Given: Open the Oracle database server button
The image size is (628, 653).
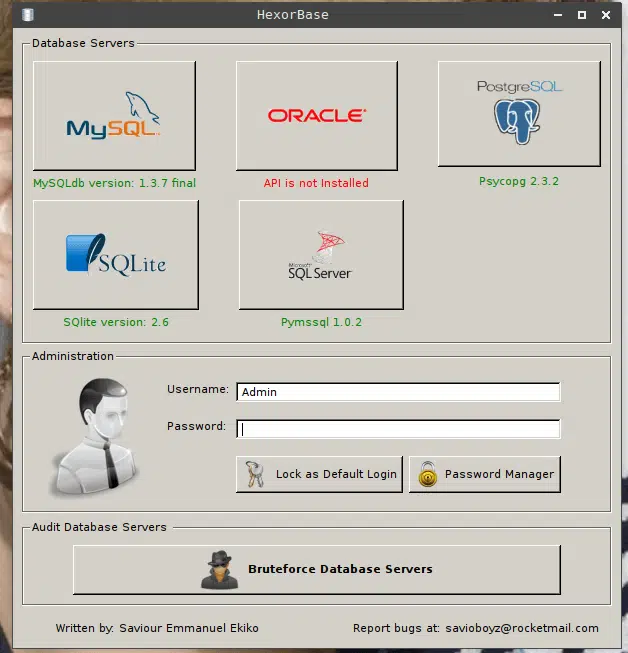Looking at the screenshot, I should click(316, 116).
